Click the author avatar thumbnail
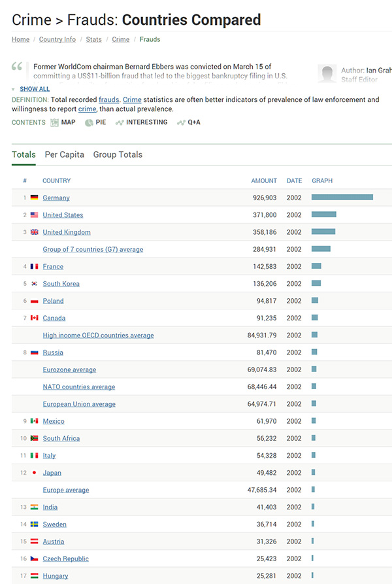Screen dimensions: 392x584 (327, 73)
